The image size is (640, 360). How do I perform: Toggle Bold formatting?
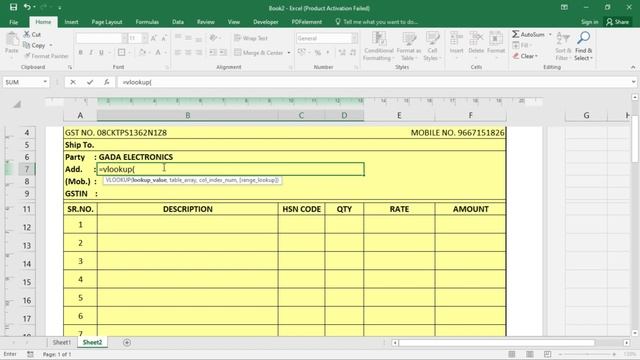pos(81,52)
